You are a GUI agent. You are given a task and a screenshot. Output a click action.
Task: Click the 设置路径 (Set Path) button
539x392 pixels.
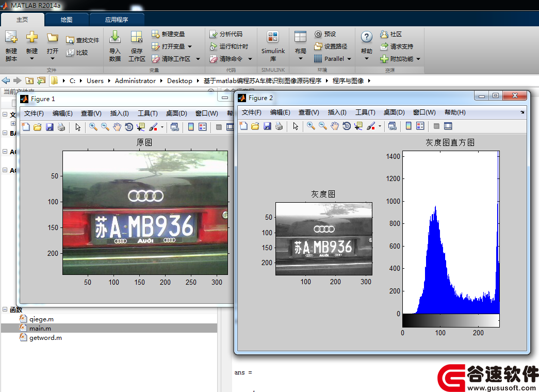[330, 46]
